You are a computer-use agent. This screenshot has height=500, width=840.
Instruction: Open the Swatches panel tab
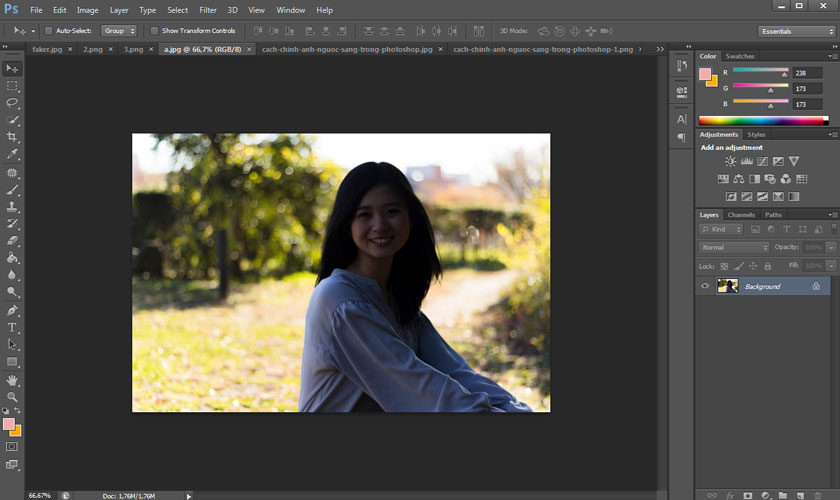click(740, 56)
